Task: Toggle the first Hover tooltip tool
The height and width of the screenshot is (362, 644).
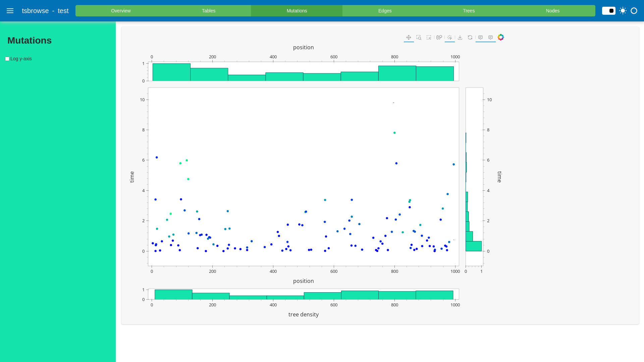Action: coord(480,38)
